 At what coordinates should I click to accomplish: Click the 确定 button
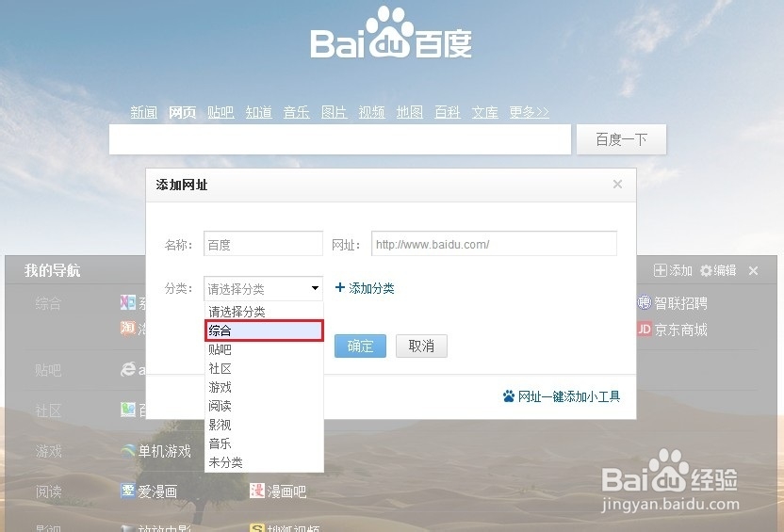pos(360,346)
